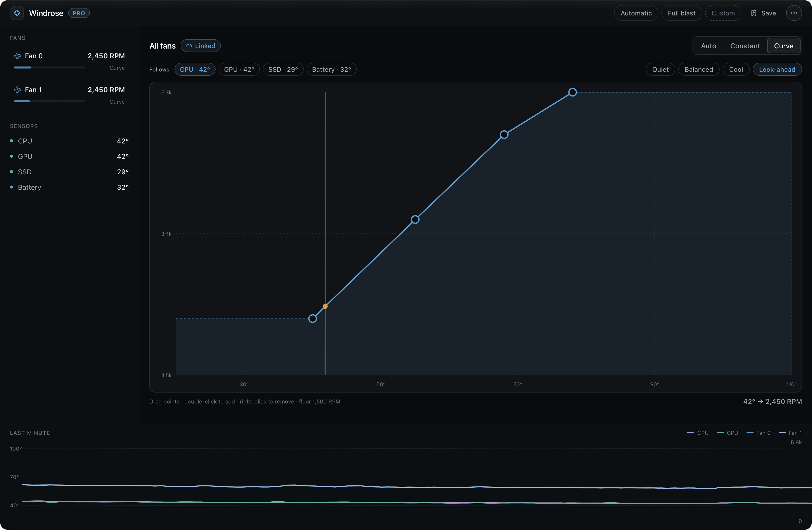Follow the CPU · 42° sensor
Screen dimensions: 812x530
coord(195,69)
